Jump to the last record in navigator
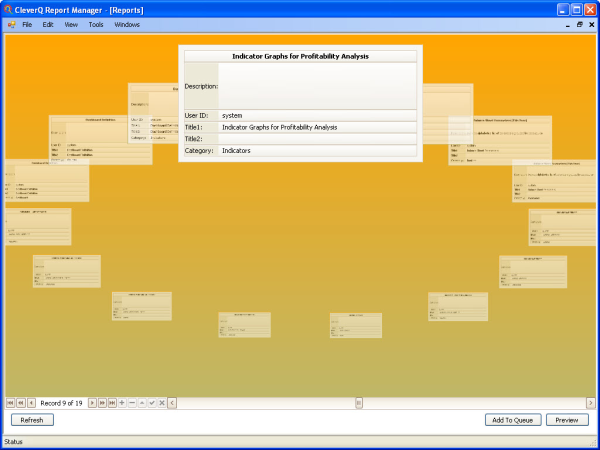This screenshot has width=600, height=450. [x=112, y=402]
